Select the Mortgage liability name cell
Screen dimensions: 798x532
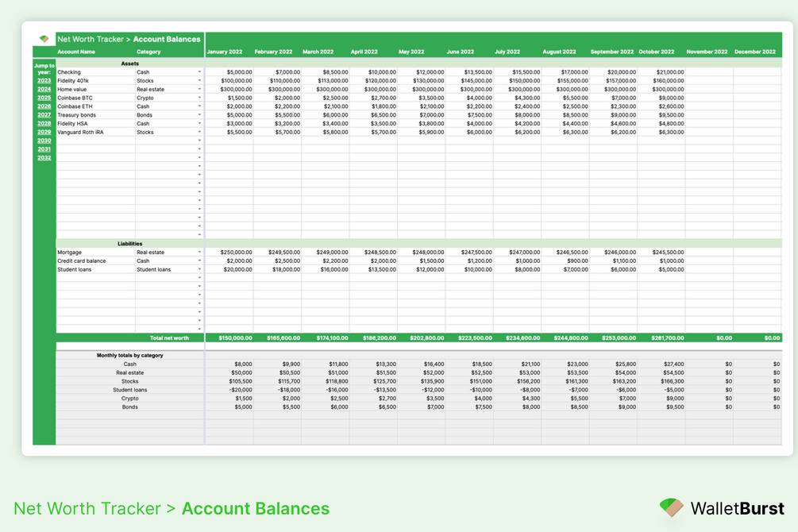(x=95, y=252)
